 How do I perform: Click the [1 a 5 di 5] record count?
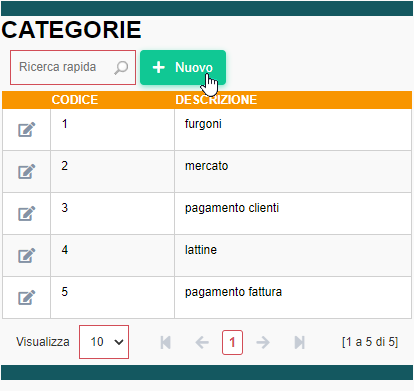coord(370,342)
